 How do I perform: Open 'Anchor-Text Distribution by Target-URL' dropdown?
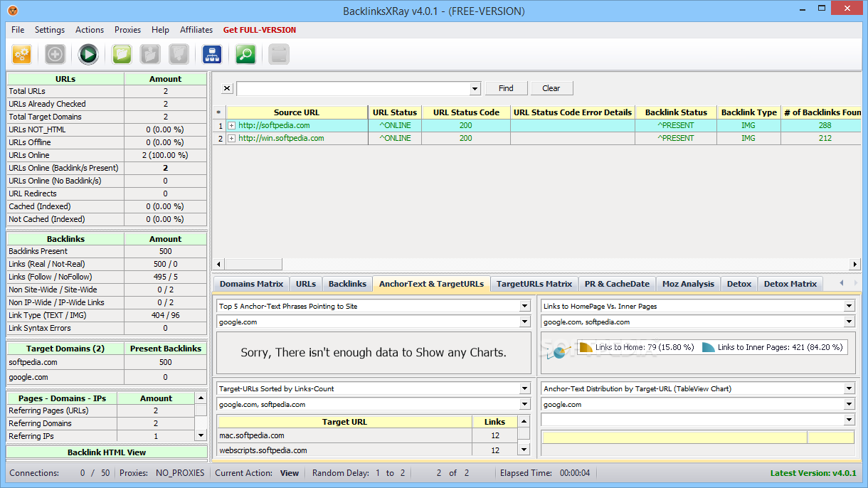(x=849, y=388)
